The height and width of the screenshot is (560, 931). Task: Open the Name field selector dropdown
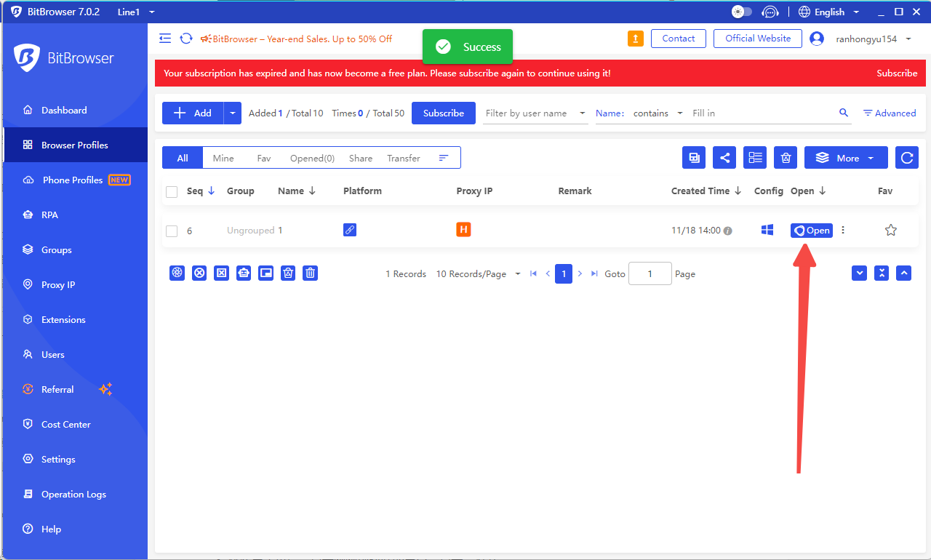[610, 113]
